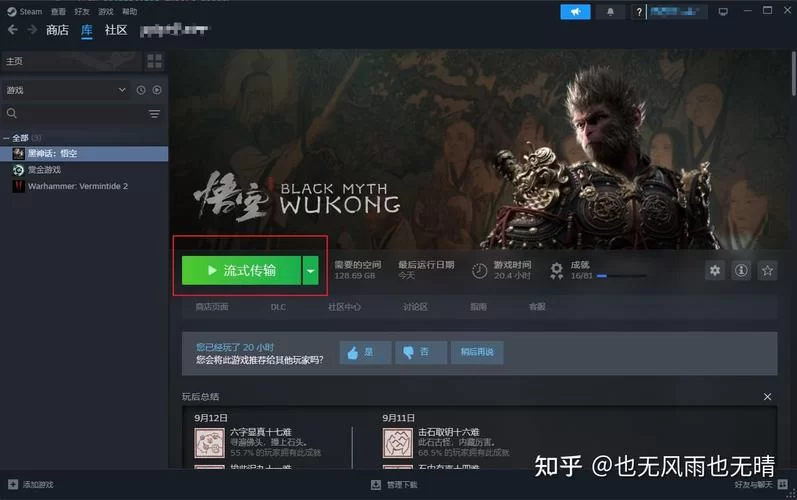This screenshot has height=500, width=797.
Task: Click the 128.69 GB space value
Action: [354, 276]
